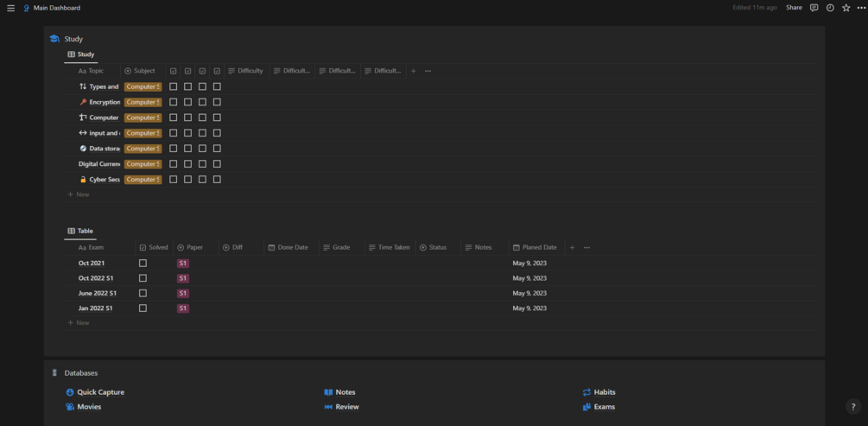The height and width of the screenshot is (426, 868).
Task: Open page history clock icon
Action: tap(830, 8)
